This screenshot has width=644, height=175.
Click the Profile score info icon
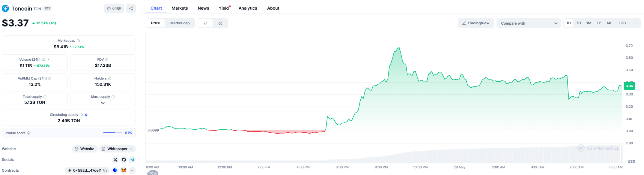click(x=28, y=133)
